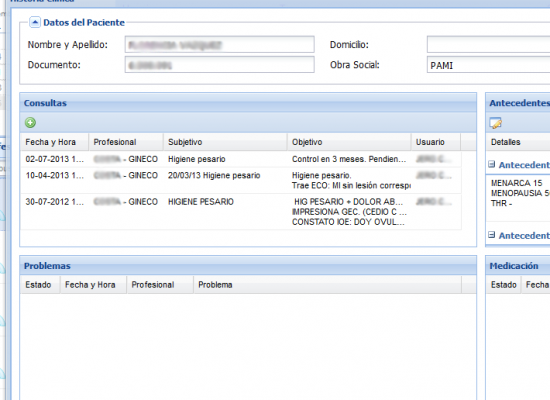
Task: Click the Problemas panel title
Action: [x=47, y=266]
